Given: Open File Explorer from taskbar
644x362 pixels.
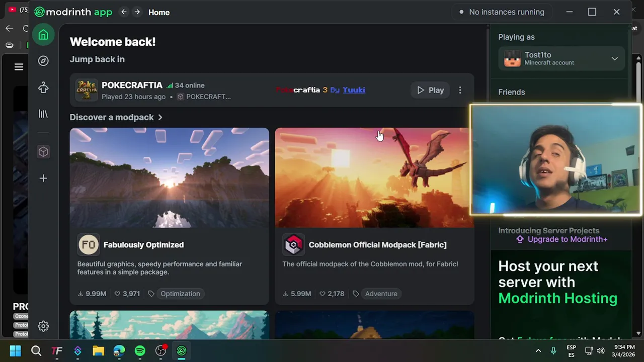Looking at the screenshot, I should point(98,350).
